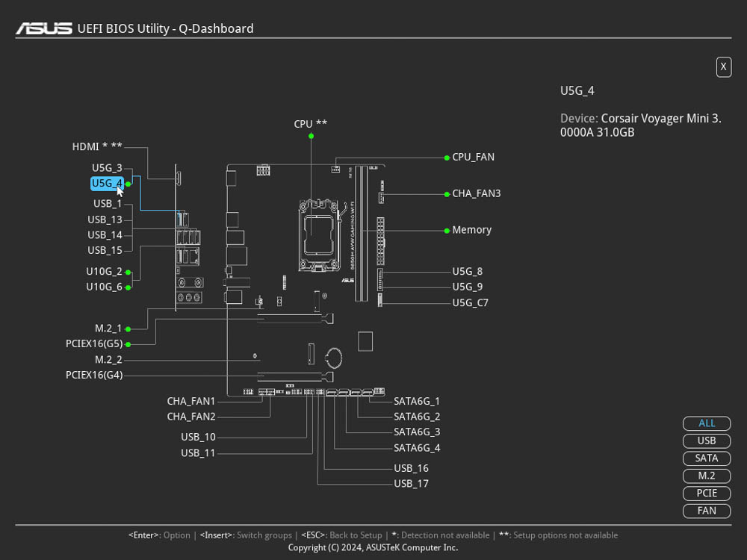The height and width of the screenshot is (560, 747).
Task: Select the M.2_1 slot label
Action: tap(108, 329)
